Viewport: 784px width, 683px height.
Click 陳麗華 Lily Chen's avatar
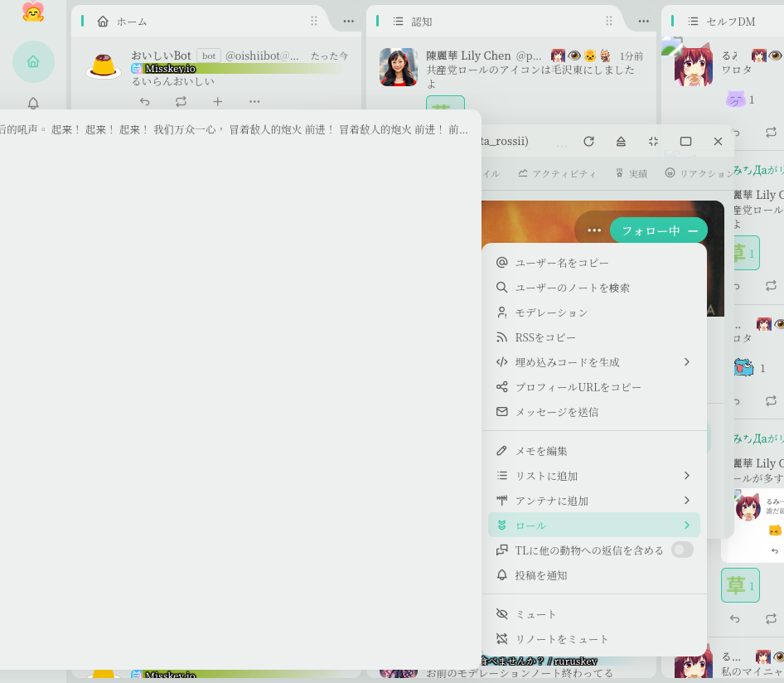coord(398,67)
